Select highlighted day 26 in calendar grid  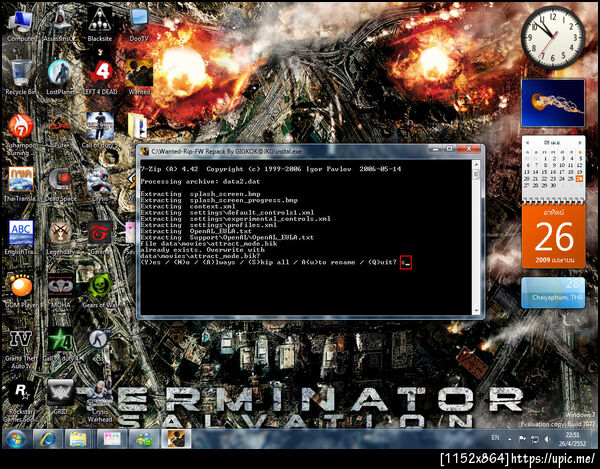pos(579,179)
